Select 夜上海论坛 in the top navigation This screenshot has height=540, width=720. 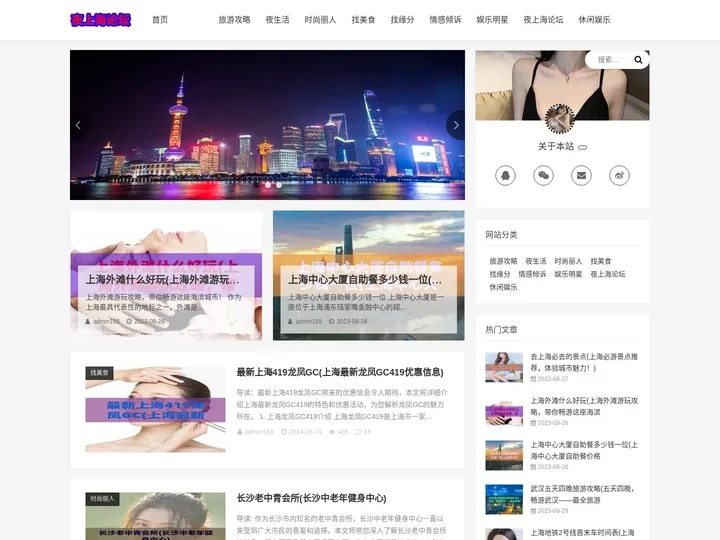click(x=543, y=20)
